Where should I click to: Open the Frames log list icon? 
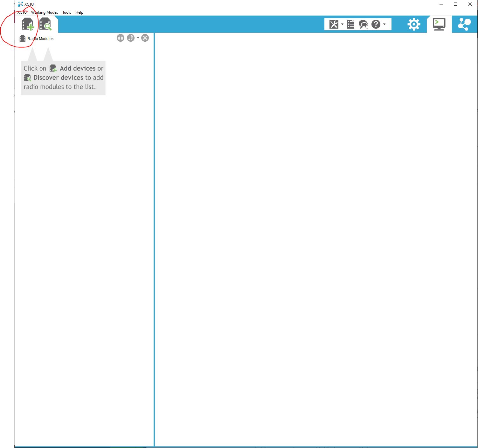click(351, 24)
